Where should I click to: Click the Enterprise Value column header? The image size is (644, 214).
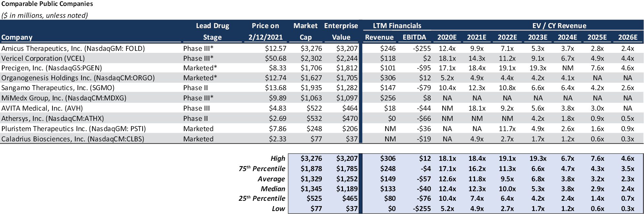[341, 31]
